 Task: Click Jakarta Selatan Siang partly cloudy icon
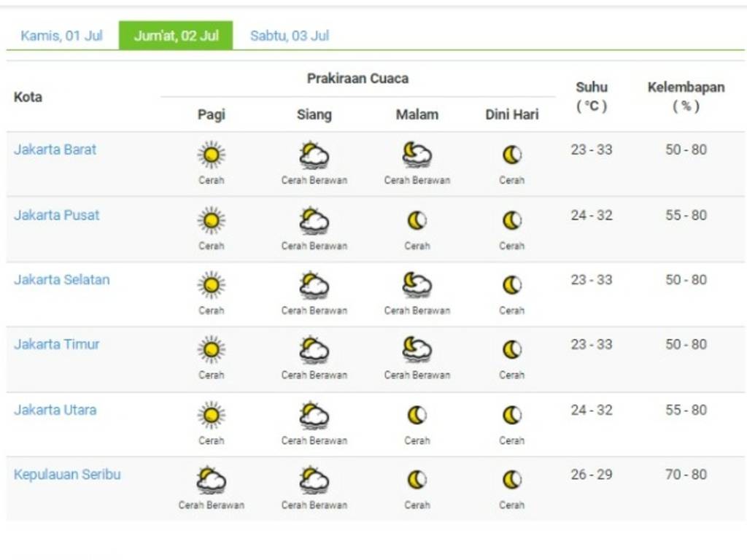[314, 285]
